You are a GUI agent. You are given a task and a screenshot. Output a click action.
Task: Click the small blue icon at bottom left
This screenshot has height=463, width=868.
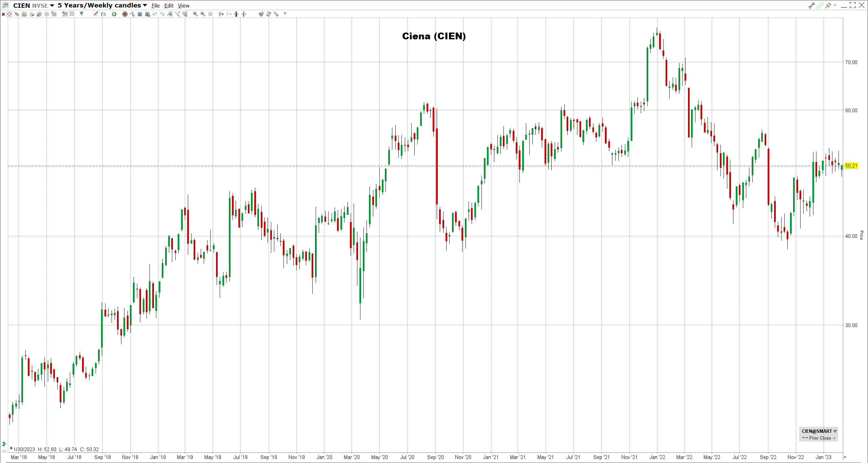[x=4, y=444]
